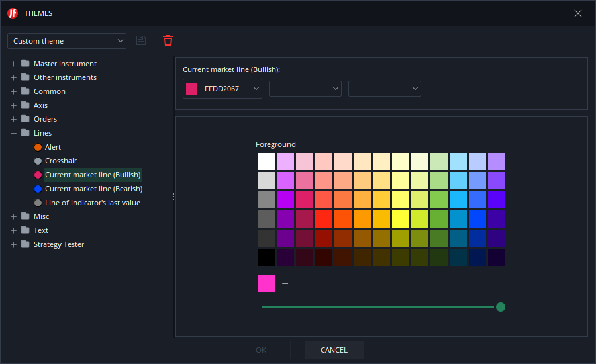Expand the Axis tree node
596x364 pixels.
pyautogui.click(x=14, y=105)
